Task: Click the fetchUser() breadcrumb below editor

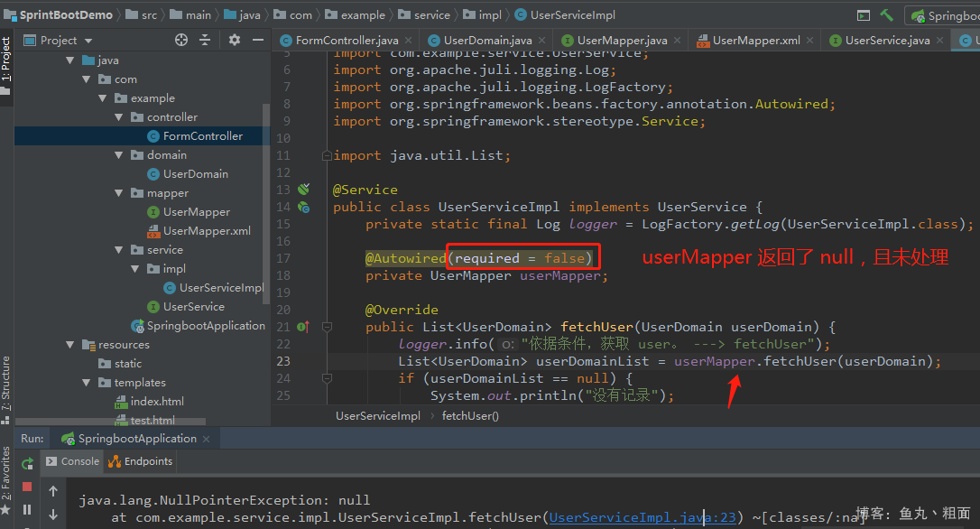Action: pos(470,416)
